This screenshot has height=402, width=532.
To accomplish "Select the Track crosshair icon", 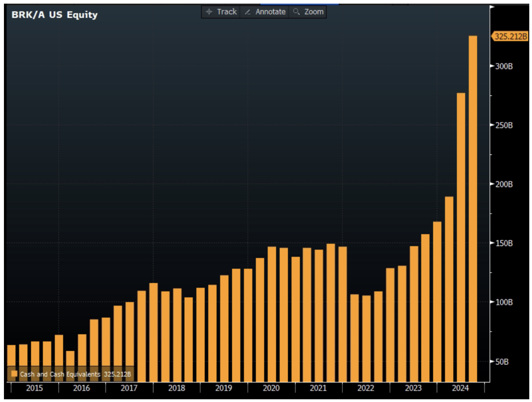I will coord(209,12).
